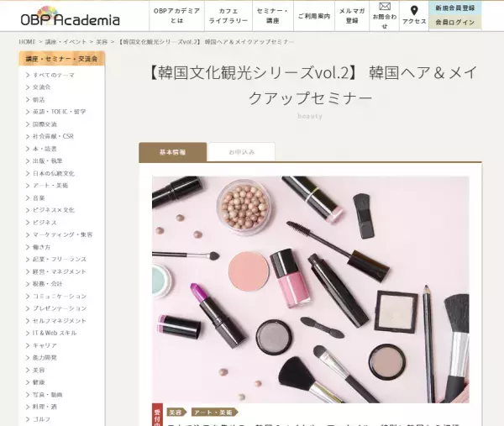
Task: Open マーケティング・集客 category
Action: coord(62,234)
